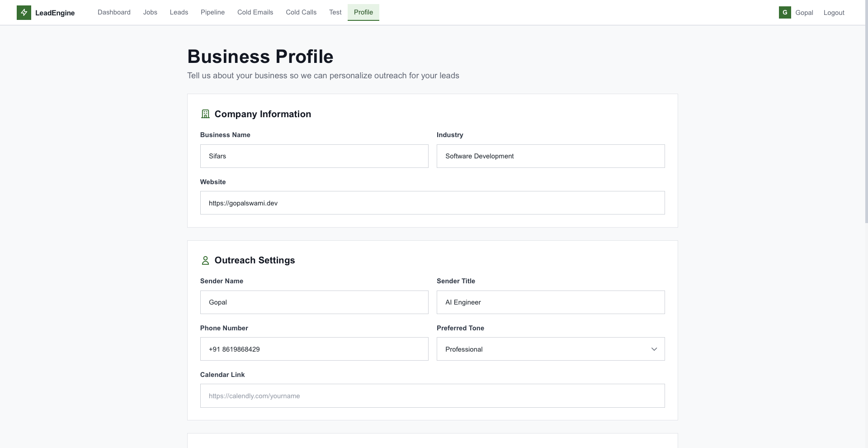The height and width of the screenshot is (448, 868).
Task: Go to Cold Emails
Action: coord(255,12)
